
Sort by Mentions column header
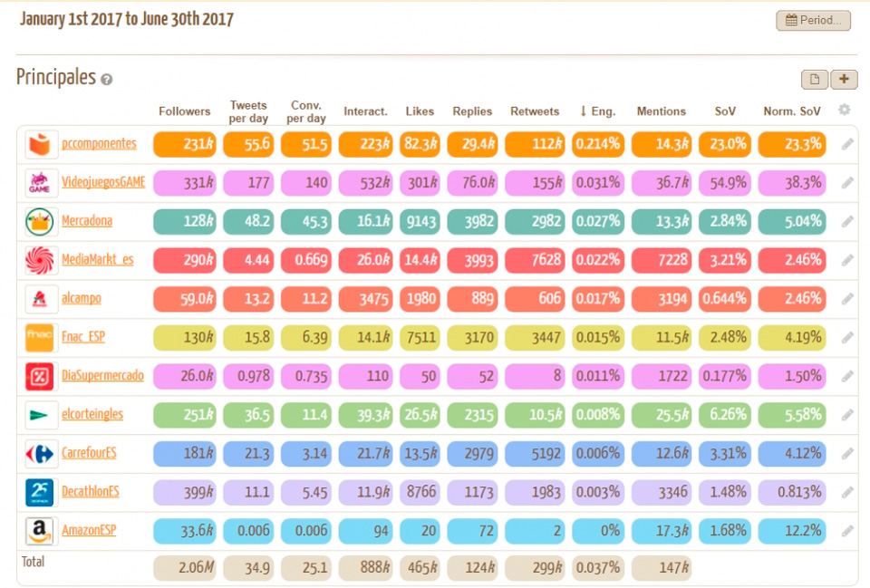pos(661,111)
